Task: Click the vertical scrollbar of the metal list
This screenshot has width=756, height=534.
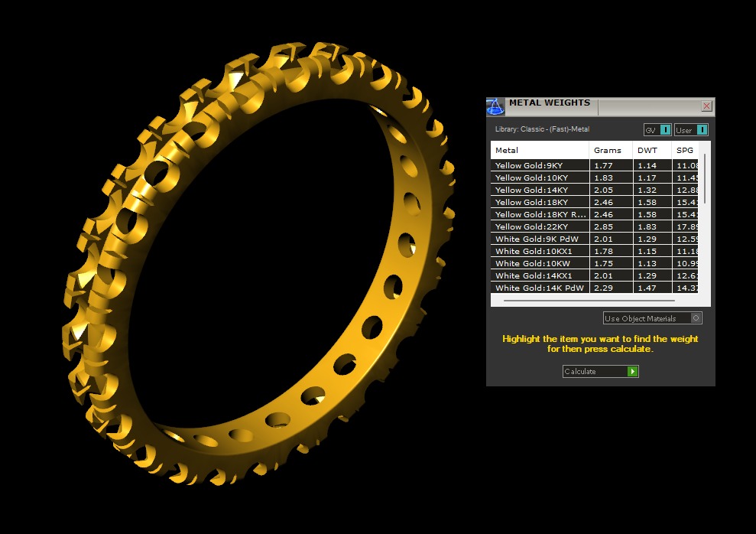Action: tap(705, 178)
